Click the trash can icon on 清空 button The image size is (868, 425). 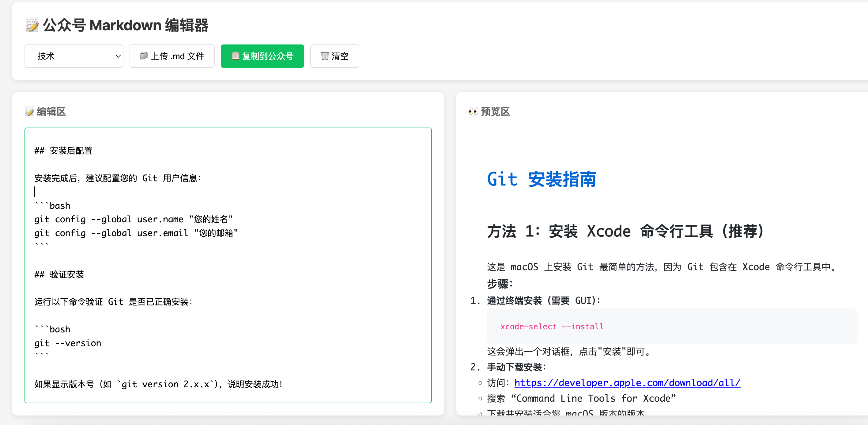tap(324, 56)
